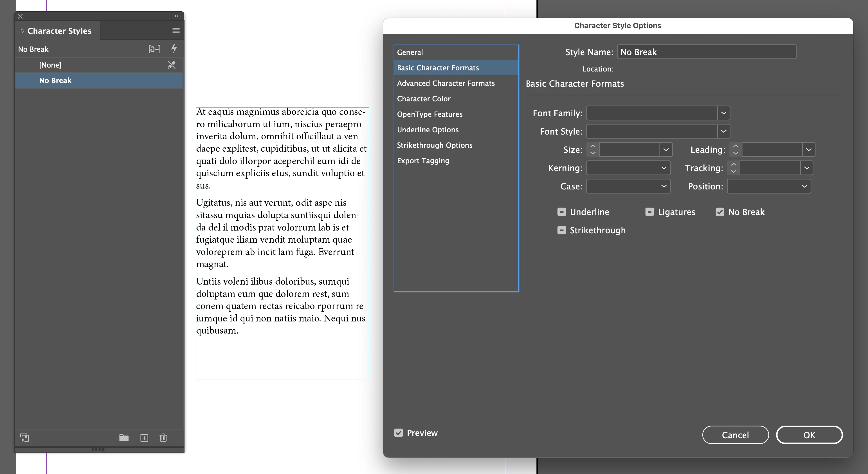Expand the Case dropdown
Viewport: 868px width, 474px height.
[x=664, y=186]
